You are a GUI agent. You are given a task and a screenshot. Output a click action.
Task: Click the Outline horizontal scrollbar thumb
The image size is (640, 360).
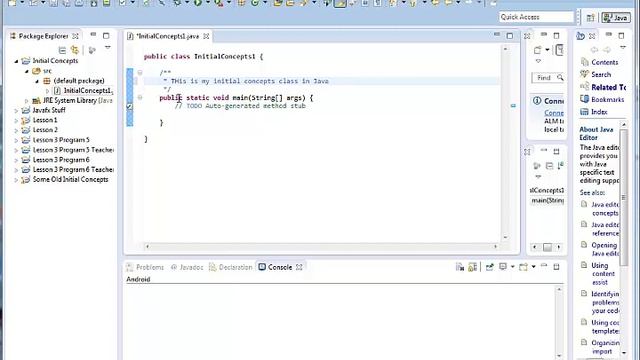(x=547, y=247)
